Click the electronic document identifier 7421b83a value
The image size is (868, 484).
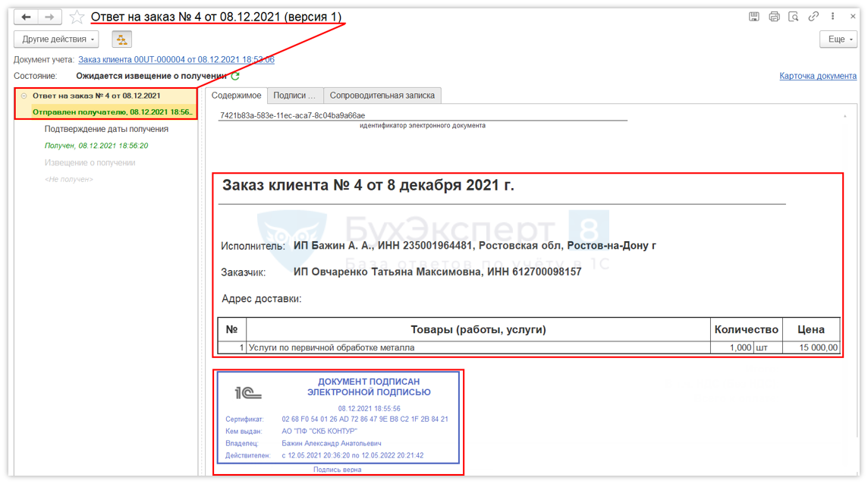[x=292, y=116]
